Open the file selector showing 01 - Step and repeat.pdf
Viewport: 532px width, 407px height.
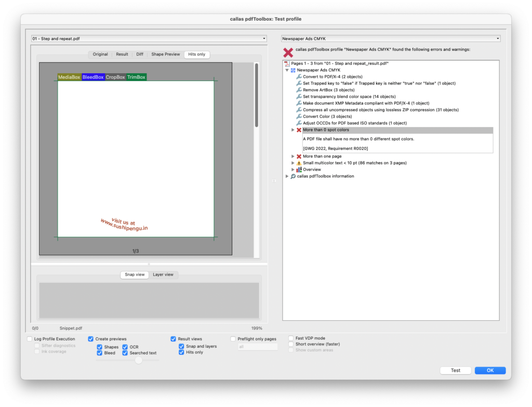pyautogui.click(x=149, y=38)
